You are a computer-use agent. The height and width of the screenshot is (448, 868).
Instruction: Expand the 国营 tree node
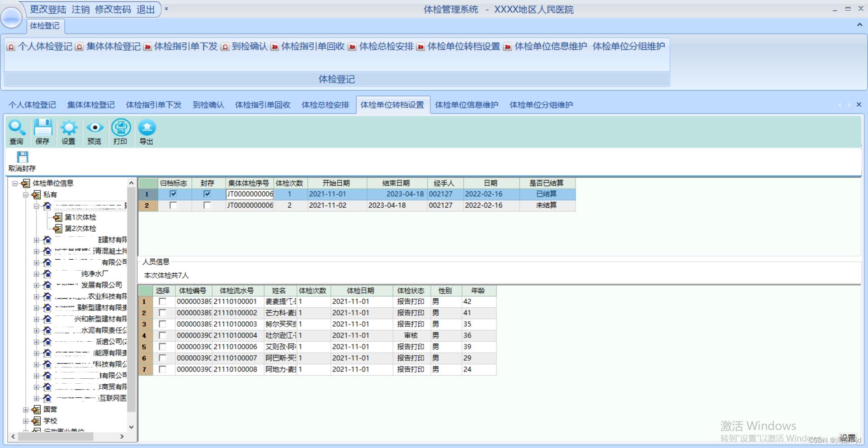click(x=26, y=410)
